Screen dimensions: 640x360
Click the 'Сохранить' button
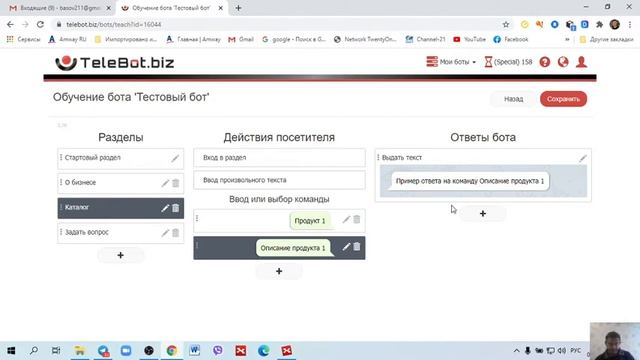563,99
